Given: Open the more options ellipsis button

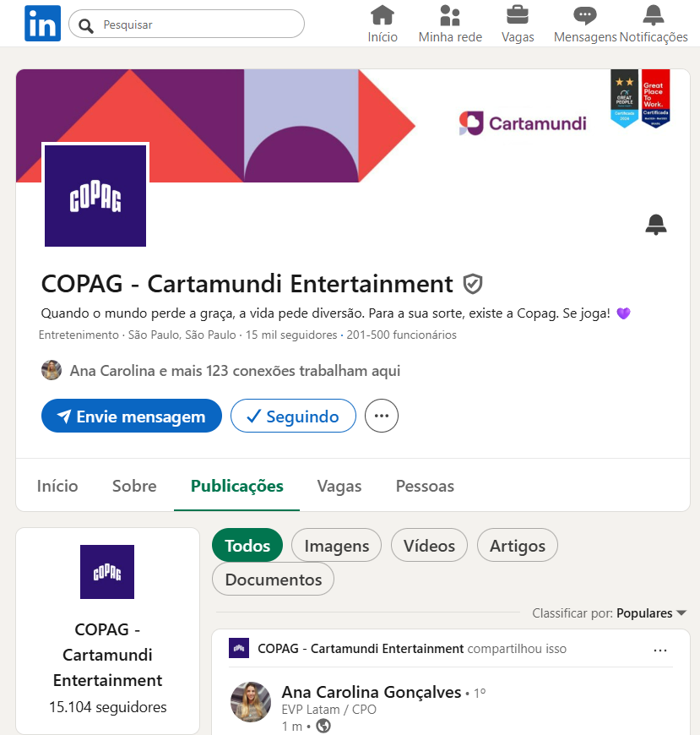Looking at the screenshot, I should tap(382, 416).
